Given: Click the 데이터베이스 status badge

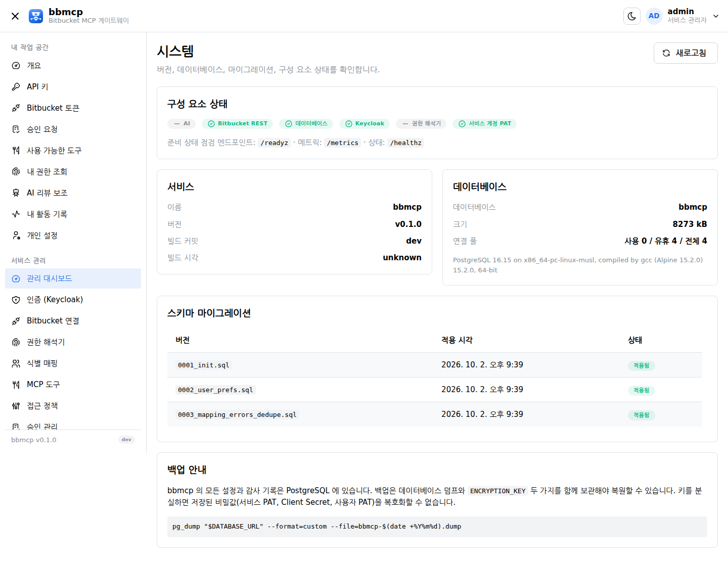Looking at the screenshot, I should (x=306, y=124).
